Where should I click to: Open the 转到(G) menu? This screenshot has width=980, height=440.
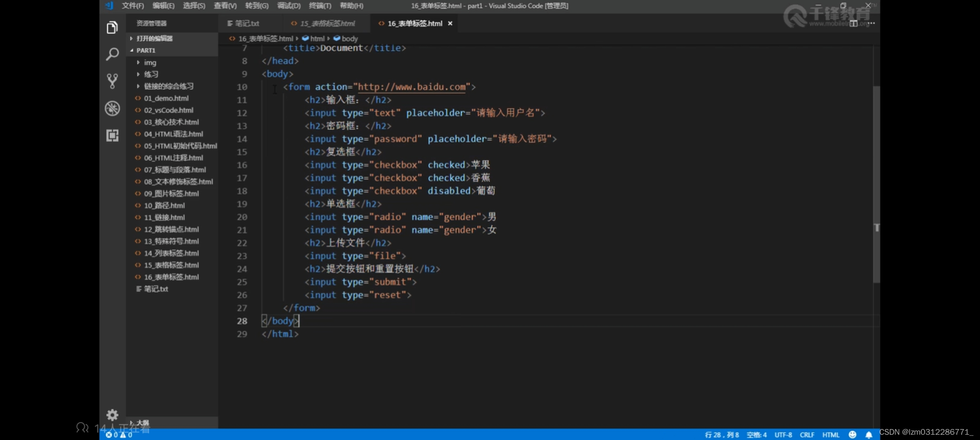[257, 6]
